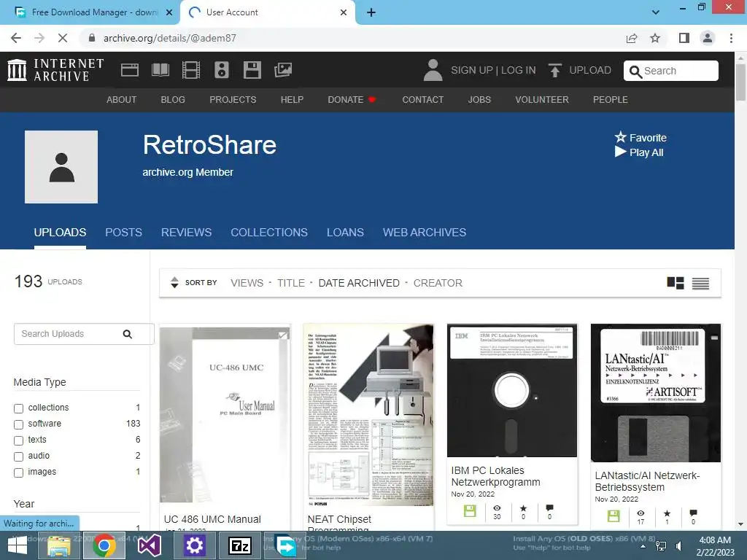Click the Play All triangle icon
Image resolution: width=747 pixels, height=560 pixels.
[620, 152]
